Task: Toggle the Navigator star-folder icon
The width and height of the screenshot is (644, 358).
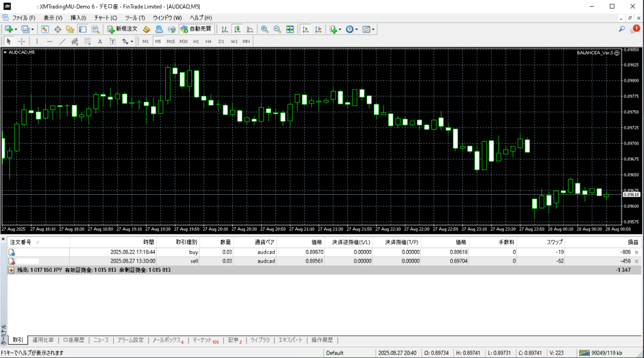Action: pyautogui.click(x=70, y=29)
